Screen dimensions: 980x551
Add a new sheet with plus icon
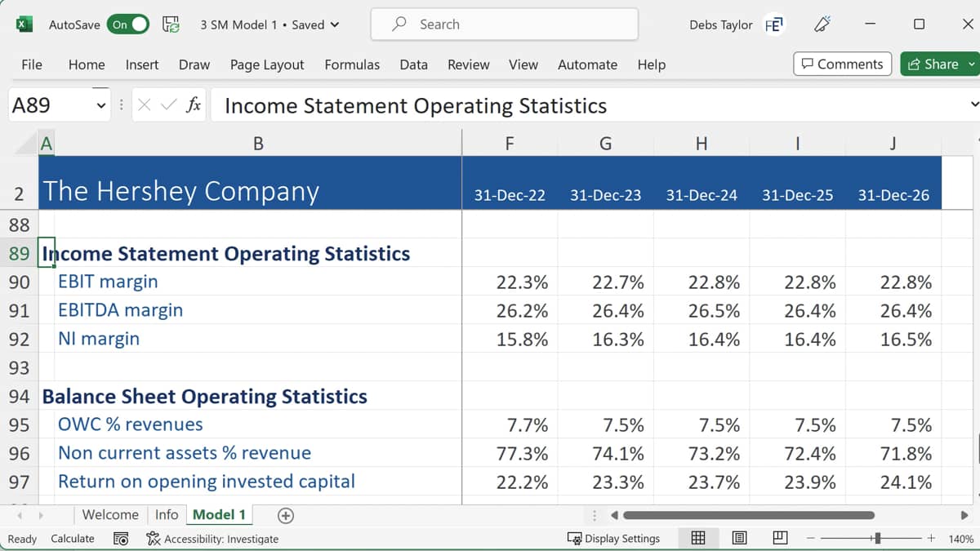click(x=285, y=515)
